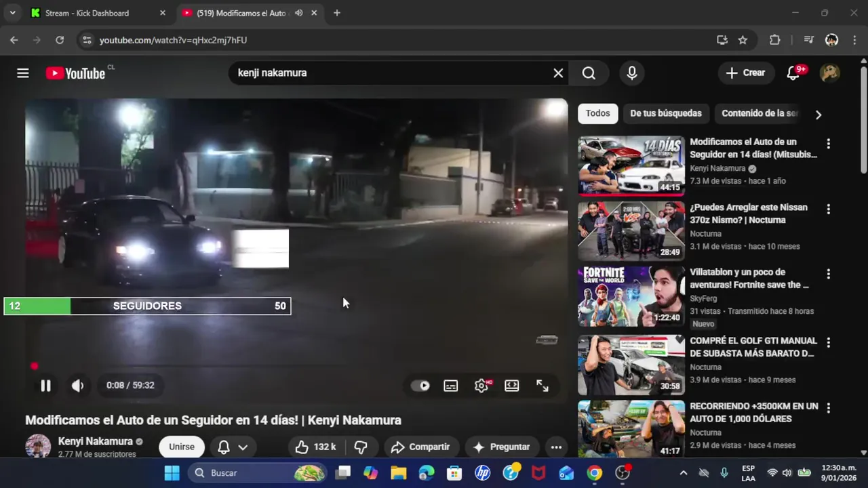Open a new browser tab

click(337, 13)
